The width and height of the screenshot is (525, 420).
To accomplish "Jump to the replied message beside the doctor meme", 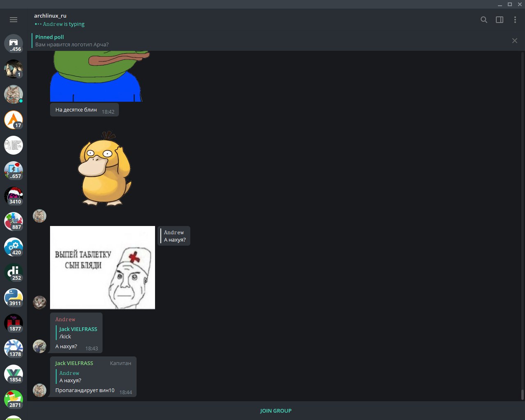I will click(174, 236).
